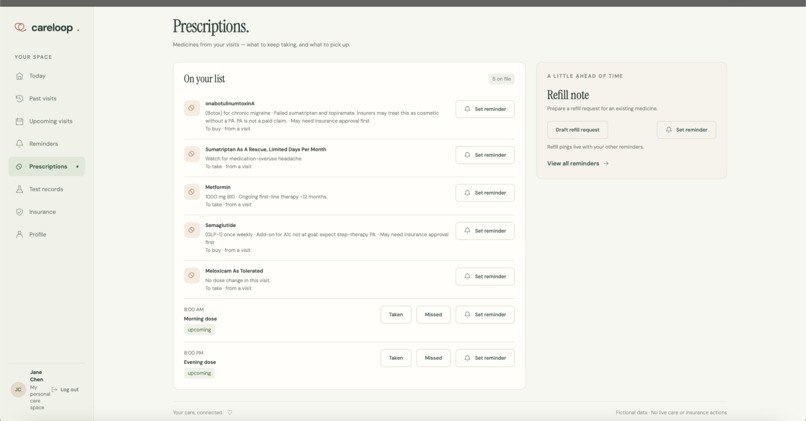Set reminder for Evening dose
Screen dimensions: 806x421
coord(485,358)
